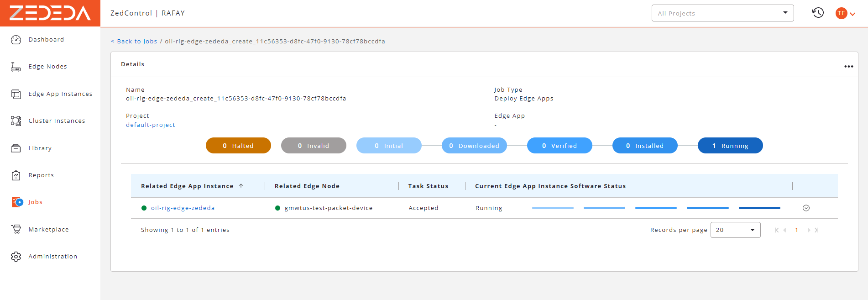The width and height of the screenshot is (868, 300).
Task: Click the first light-blue progress segment
Action: pyautogui.click(x=553, y=208)
